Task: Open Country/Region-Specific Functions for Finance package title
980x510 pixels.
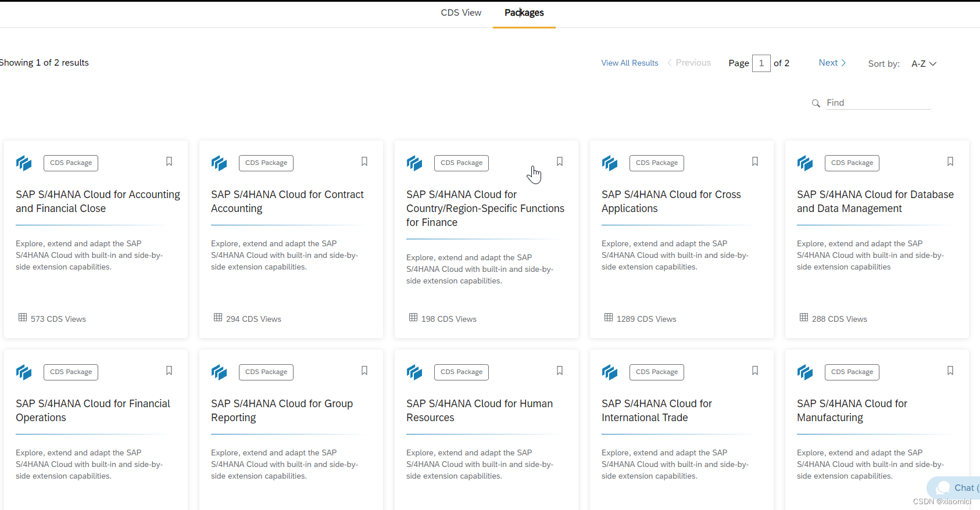Action: tap(485, 209)
